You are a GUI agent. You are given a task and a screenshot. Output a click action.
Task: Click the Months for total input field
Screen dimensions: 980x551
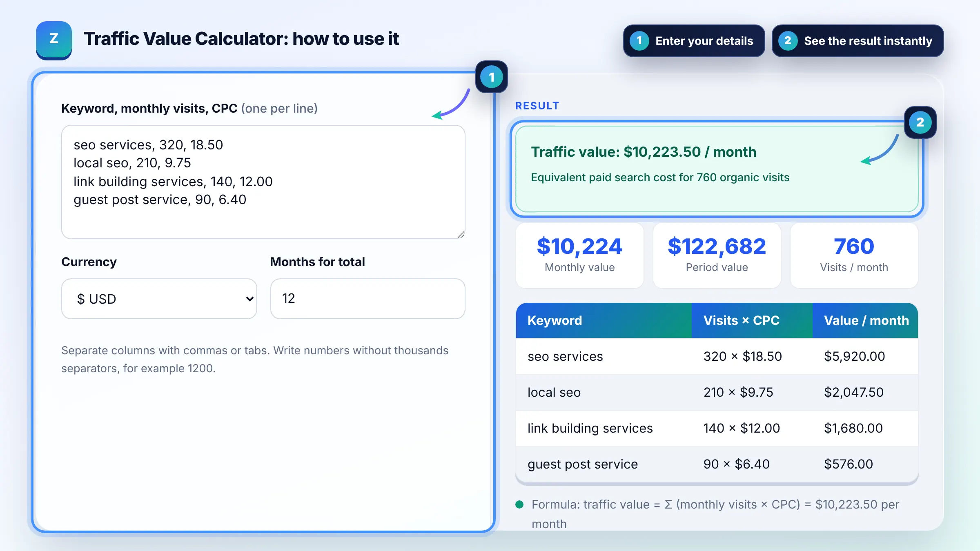pos(367,299)
